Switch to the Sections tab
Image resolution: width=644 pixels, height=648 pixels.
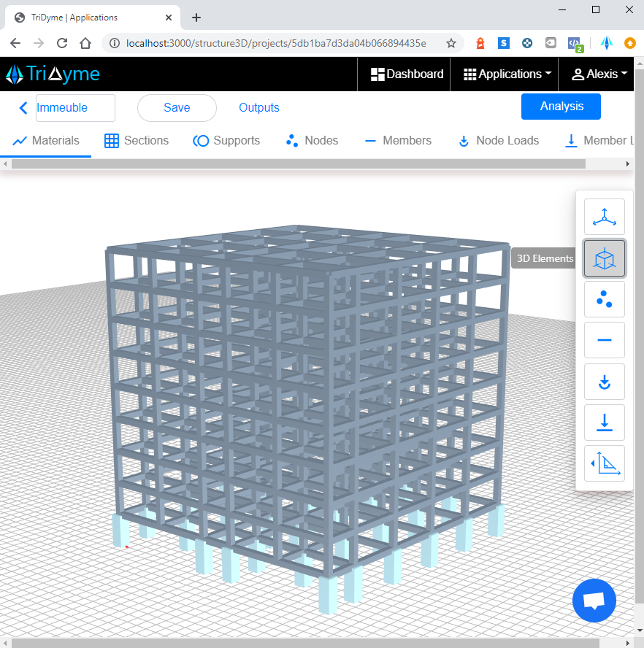[137, 141]
